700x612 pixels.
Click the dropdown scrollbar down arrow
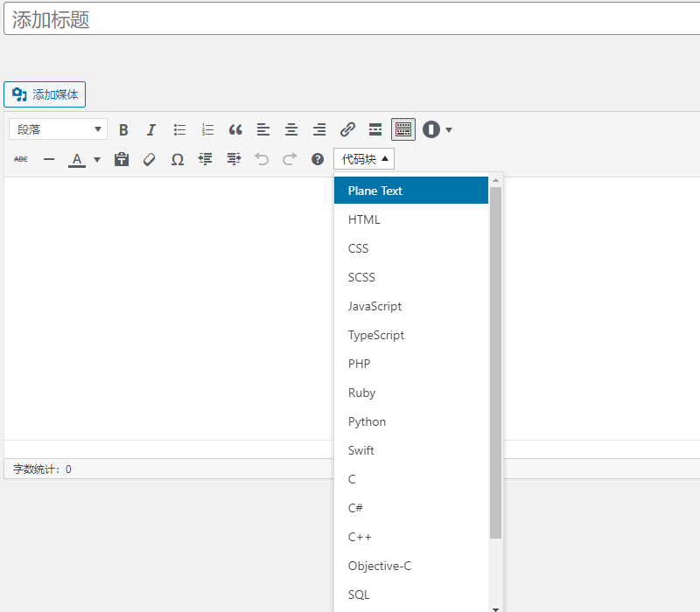click(495, 609)
